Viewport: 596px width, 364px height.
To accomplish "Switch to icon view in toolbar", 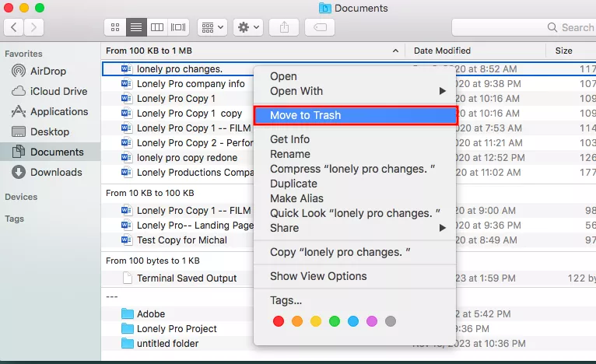I will click(x=115, y=26).
